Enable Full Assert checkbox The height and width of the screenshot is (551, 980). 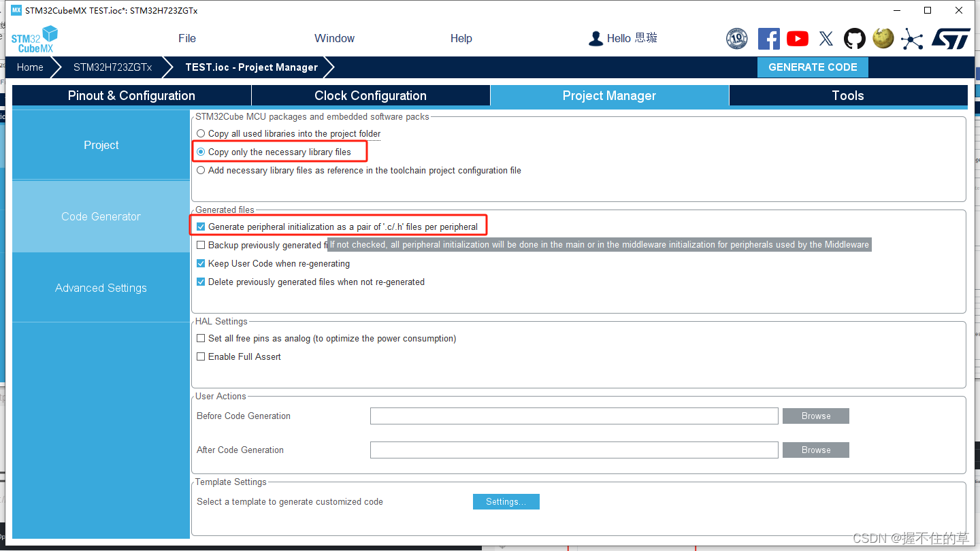[201, 356]
